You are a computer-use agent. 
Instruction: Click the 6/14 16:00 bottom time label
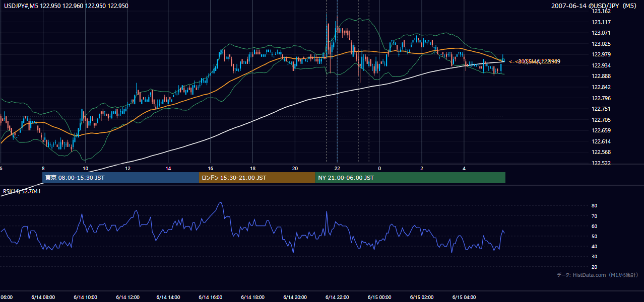tap(211, 297)
